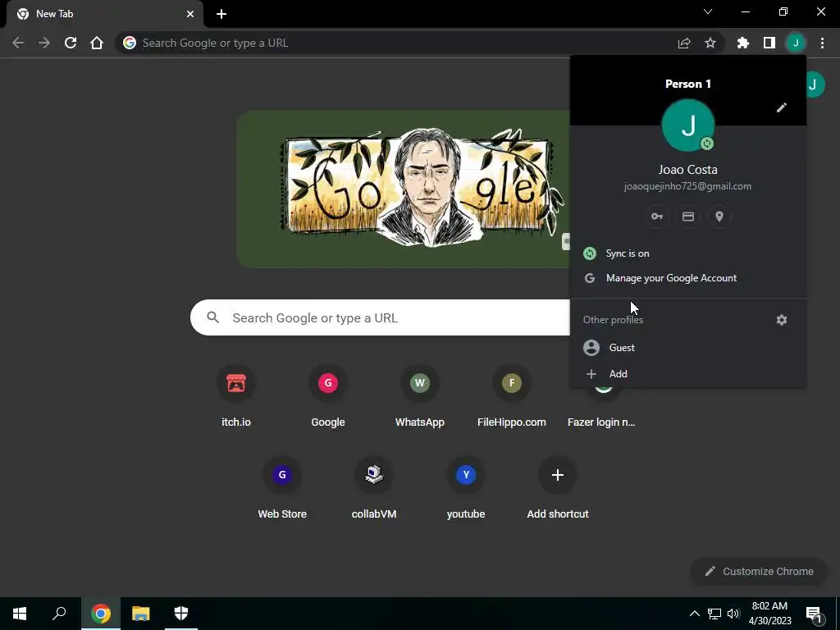Open payment methods via the card icon

click(688, 217)
